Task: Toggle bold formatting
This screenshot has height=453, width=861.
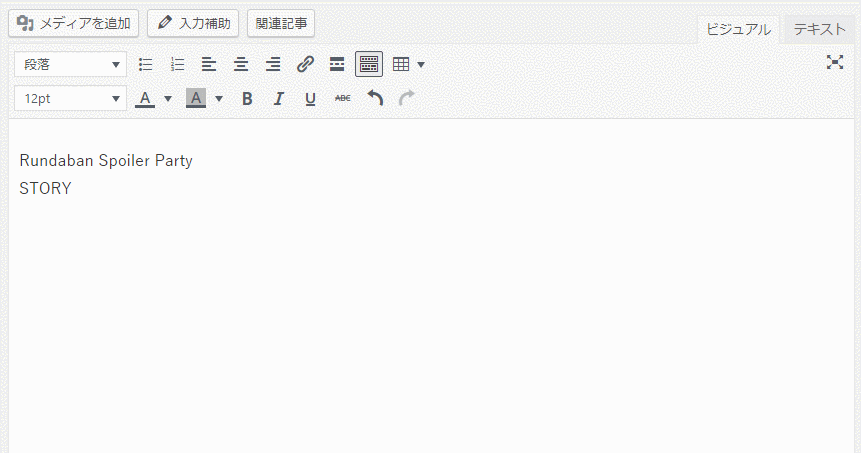Action: pyautogui.click(x=247, y=98)
